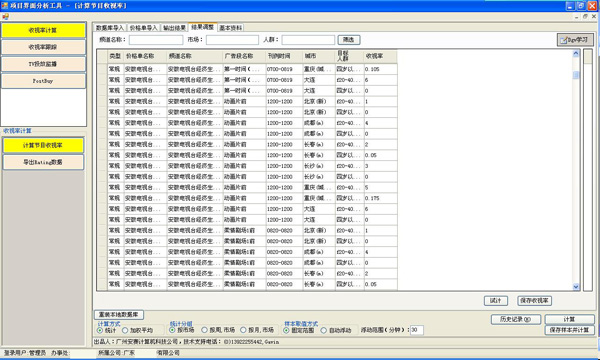Click the 频道名称 column header in the grid
The width and height of the screenshot is (600, 360).
point(194,56)
